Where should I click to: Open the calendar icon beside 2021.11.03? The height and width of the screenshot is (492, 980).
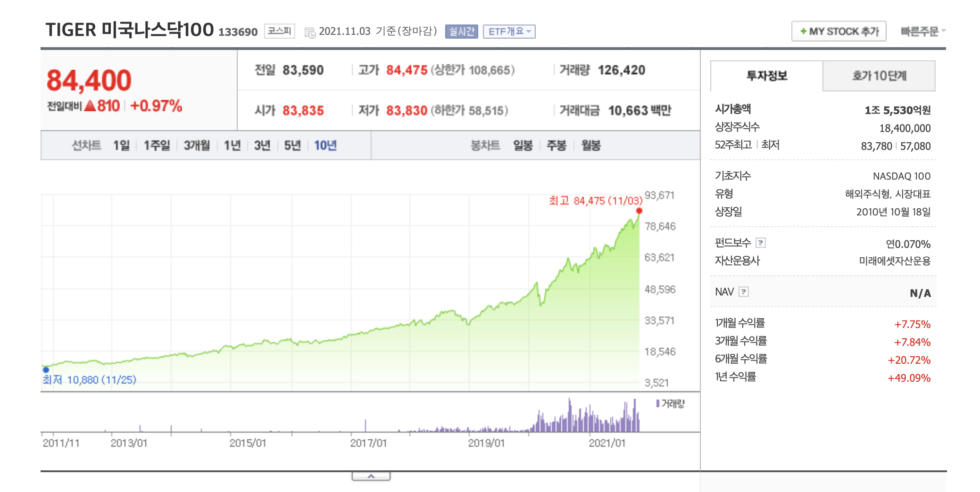pyautogui.click(x=310, y=32)
